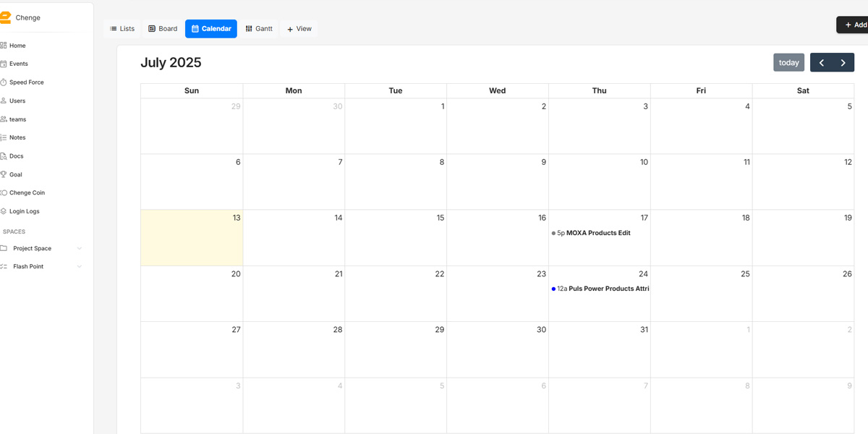Screen dimensions: 868x434
Task: Open Home from its sidebar icon
Action: pos(4,46)
